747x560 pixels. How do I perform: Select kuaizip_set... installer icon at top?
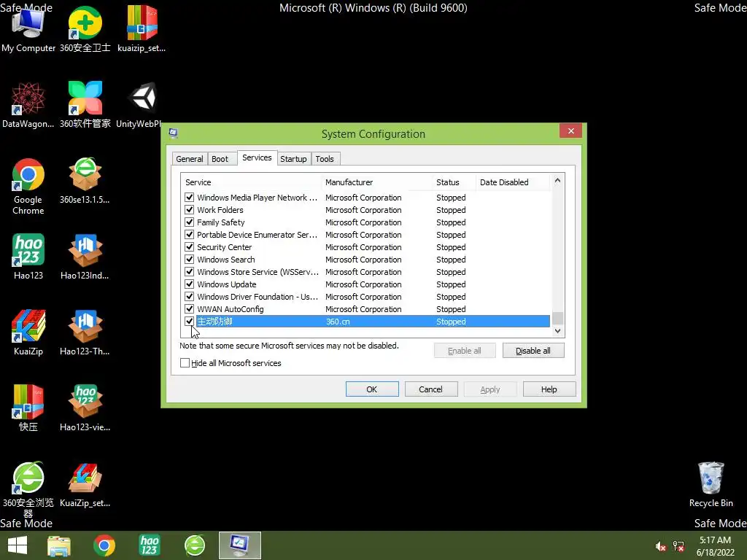pyautogui.click(x=142, y=29)
